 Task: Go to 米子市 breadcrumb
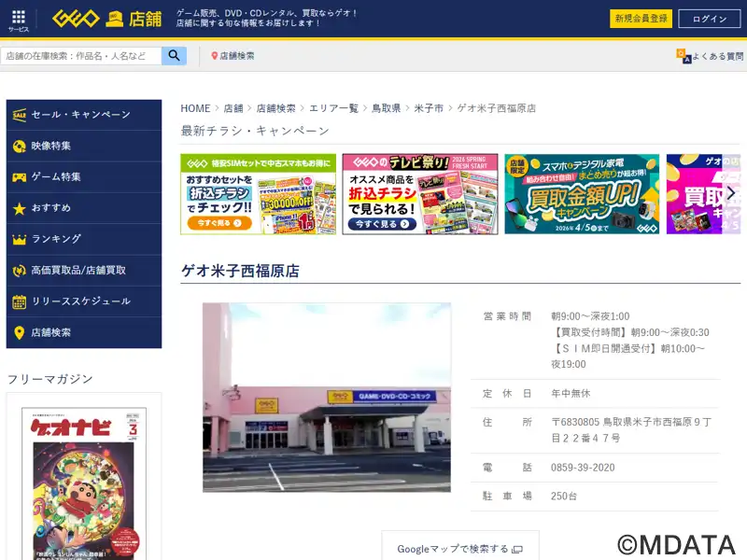tap(429, 108)
